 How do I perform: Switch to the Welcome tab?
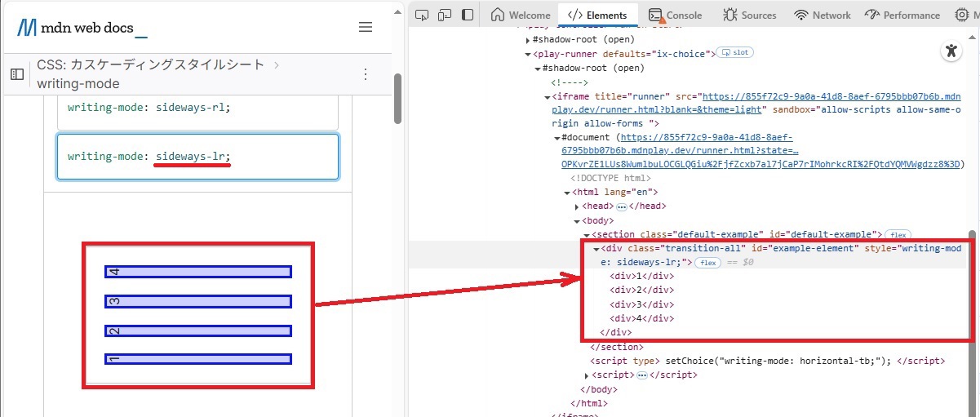[521, 15]
